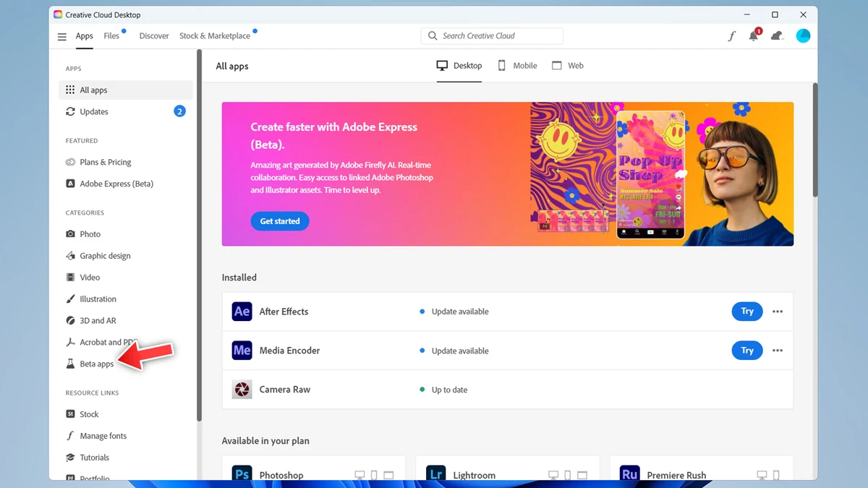Open Updates in the sidebar
The height and width of the screenshot is (488, 868).
coord(126,111)
